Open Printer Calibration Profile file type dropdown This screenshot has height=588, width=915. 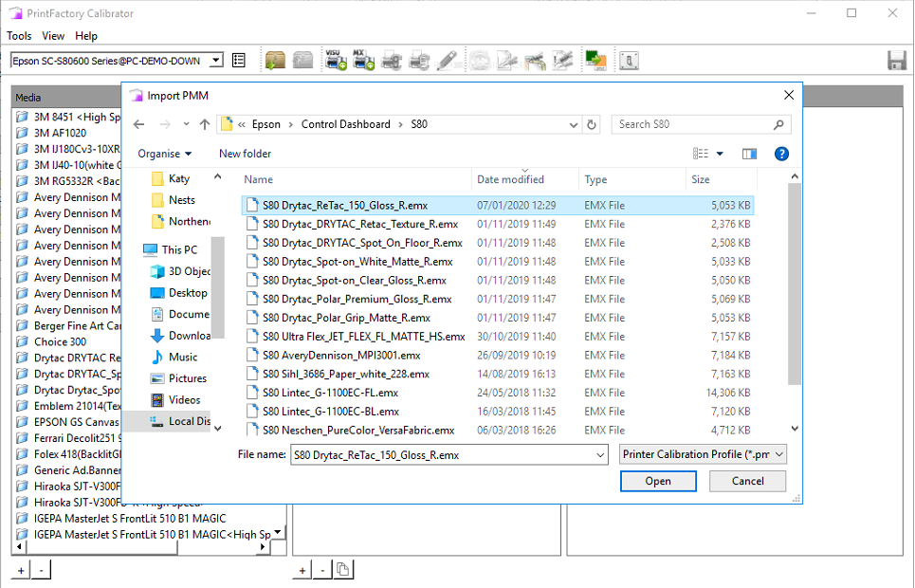pyautogui.click(x=703, y=454)
